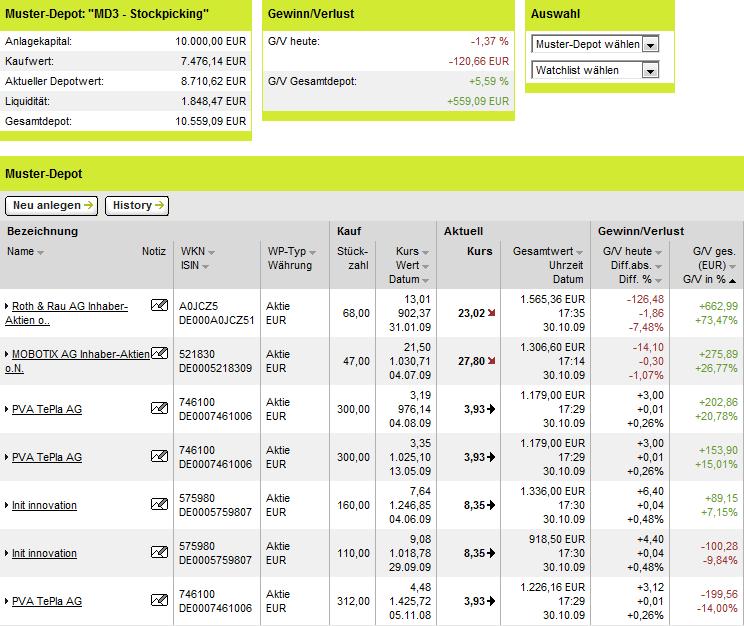Sort by G/V ges. (EUR) arrow
This screenshot has width=744, height=626.
click(x=733, y=267)
